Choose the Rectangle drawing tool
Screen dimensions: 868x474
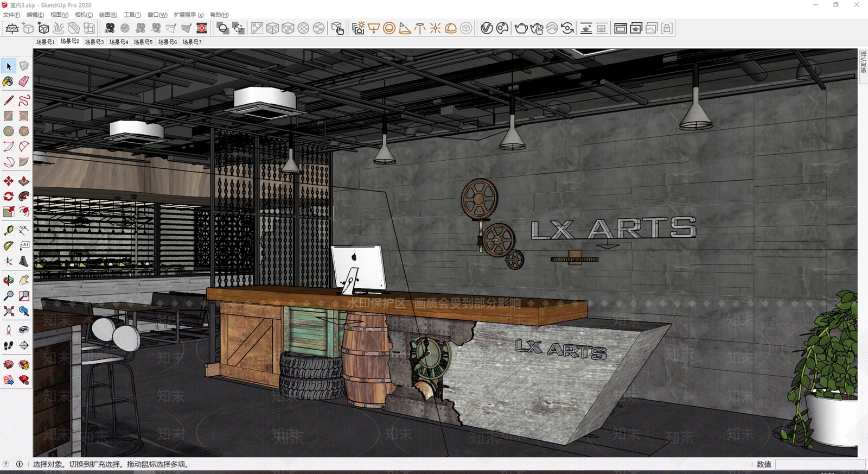pyautogui.click(x=9, y=116)
